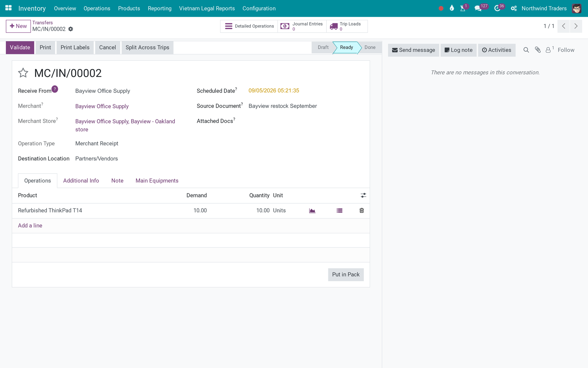Click the Receive From help tooltip icon
The width and height of the screenshot is (588, 368).
(55, 89)
